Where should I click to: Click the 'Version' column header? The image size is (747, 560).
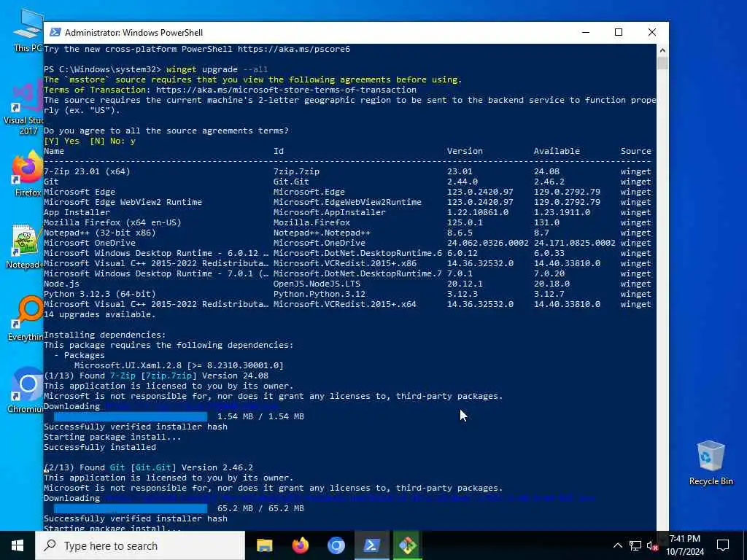(x=465, y=151)
